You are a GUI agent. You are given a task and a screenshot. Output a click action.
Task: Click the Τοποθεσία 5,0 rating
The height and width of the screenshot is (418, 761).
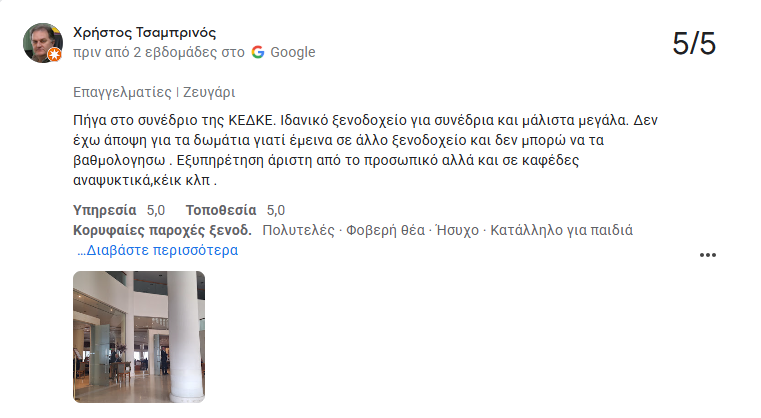(x=235, y=210)
